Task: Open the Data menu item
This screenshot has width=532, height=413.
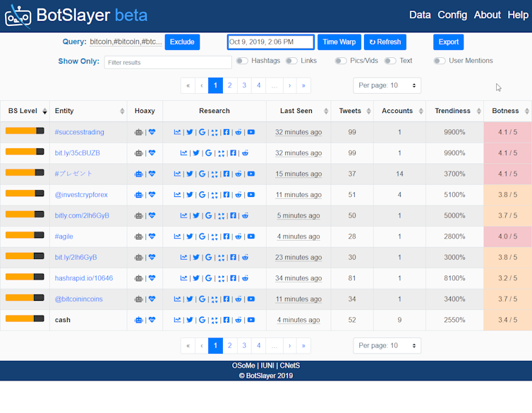Action: [x=420, y=15]
